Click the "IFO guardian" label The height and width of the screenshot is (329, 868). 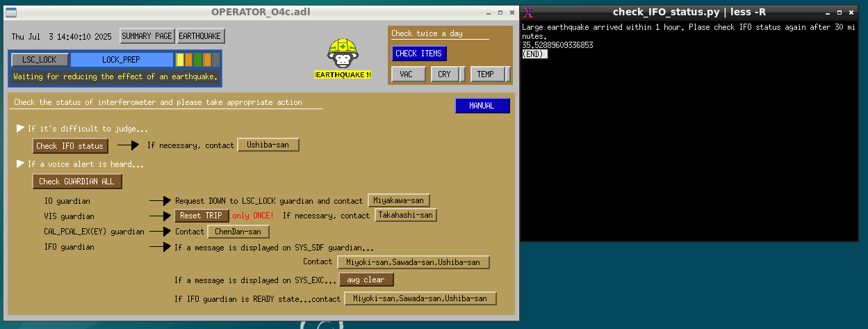point(69,247)
